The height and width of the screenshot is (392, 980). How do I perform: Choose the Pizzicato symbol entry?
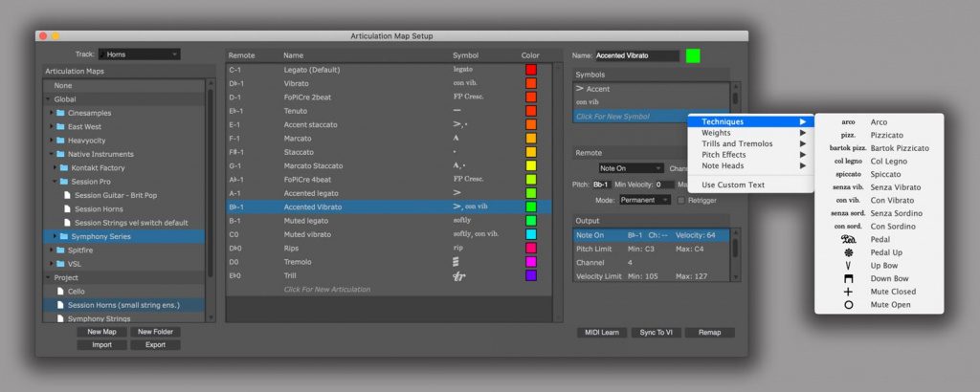879,136
